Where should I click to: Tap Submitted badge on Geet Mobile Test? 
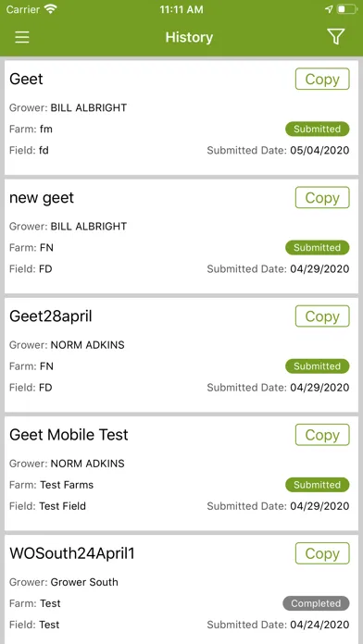coord(317,485)
